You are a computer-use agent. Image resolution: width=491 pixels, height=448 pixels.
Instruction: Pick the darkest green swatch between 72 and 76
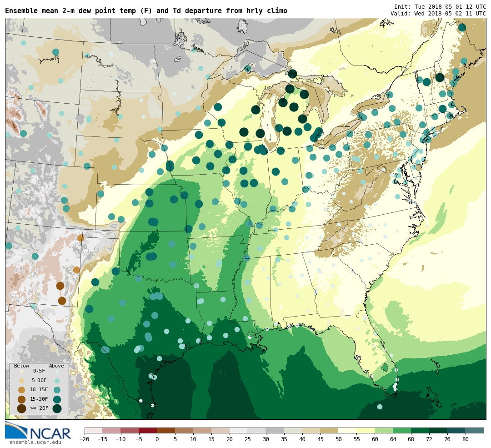[x=438, y=430]
